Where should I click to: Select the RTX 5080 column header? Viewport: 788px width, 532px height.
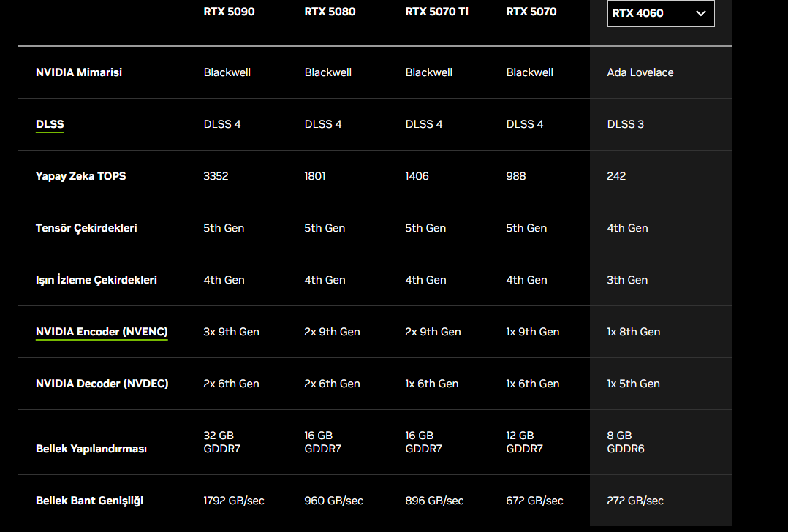[330, 12]
